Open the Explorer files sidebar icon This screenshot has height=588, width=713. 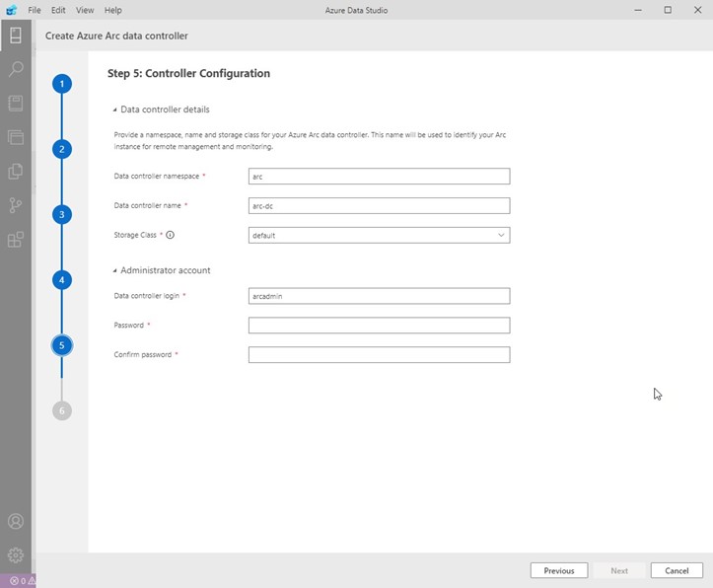16,171
